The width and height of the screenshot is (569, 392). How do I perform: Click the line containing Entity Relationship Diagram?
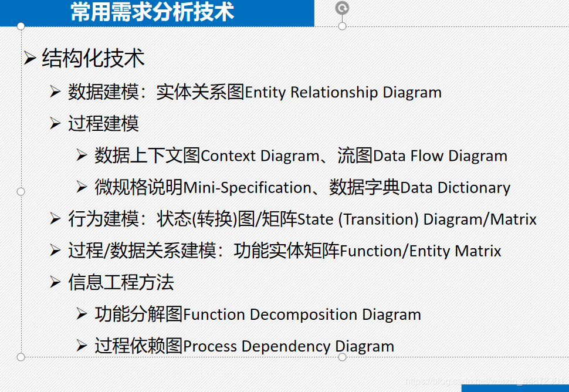coord(255,92)
